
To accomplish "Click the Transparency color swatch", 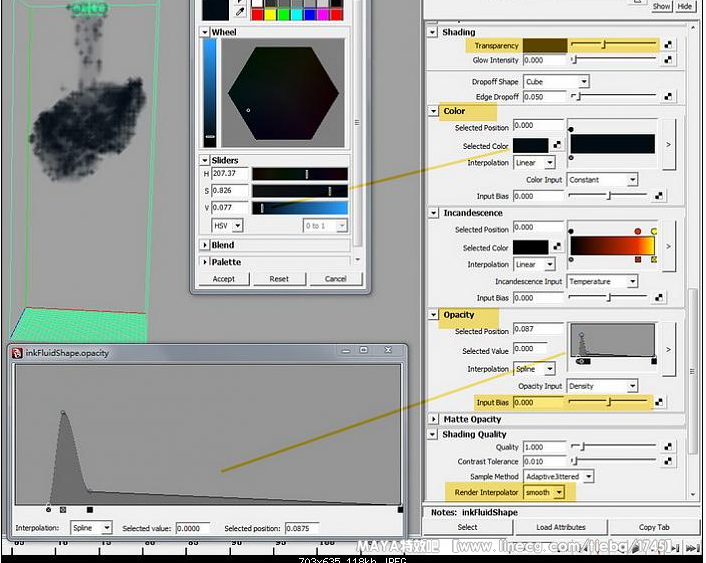I will 545,45.
